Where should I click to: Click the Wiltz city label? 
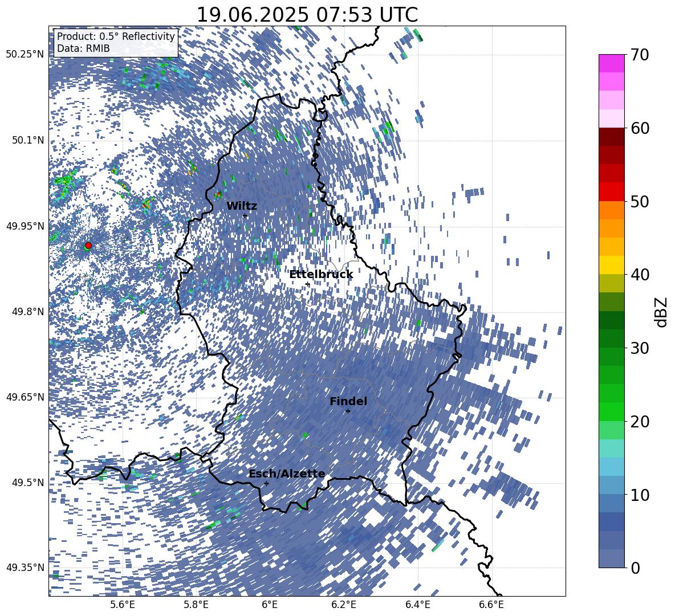point(242,206)
